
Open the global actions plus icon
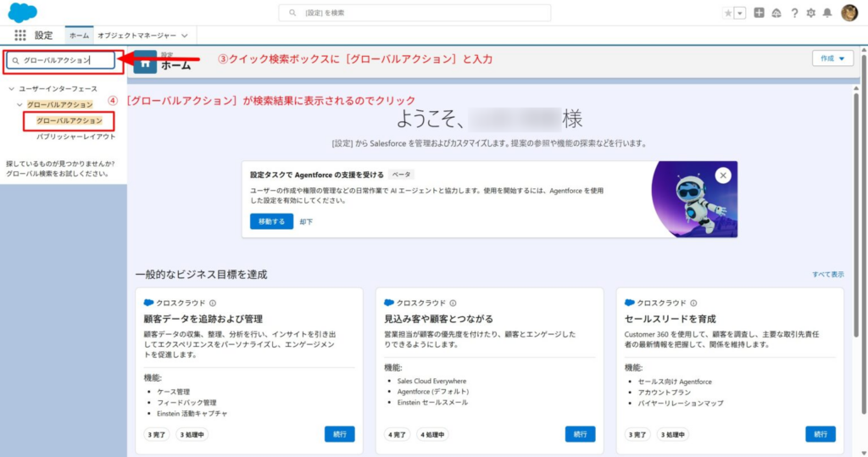[x=759, y=13]
